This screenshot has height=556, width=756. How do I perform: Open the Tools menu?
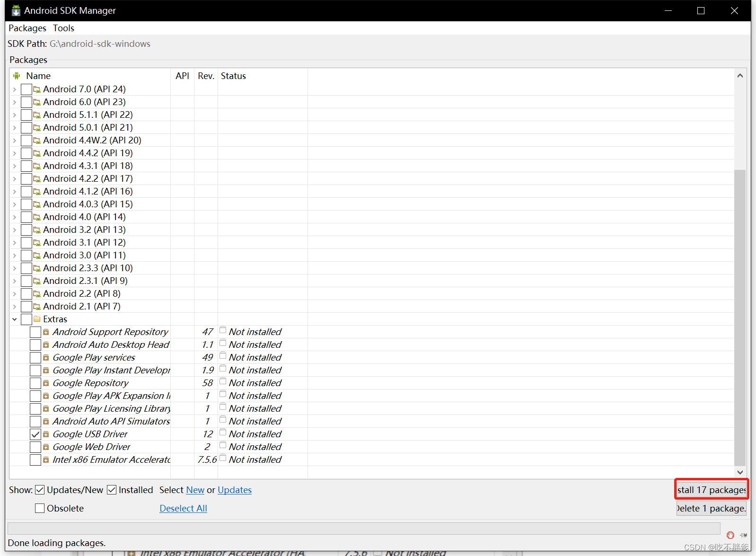(x=63, y=28)
